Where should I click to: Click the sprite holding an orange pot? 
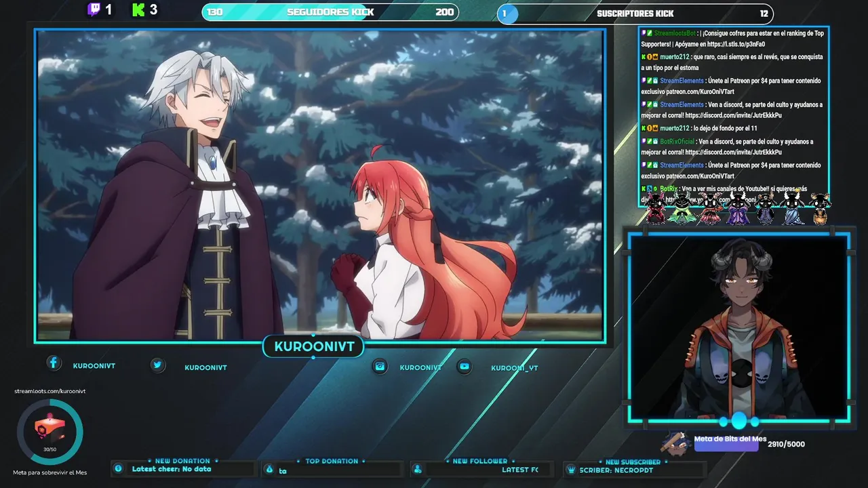[821, 208]
